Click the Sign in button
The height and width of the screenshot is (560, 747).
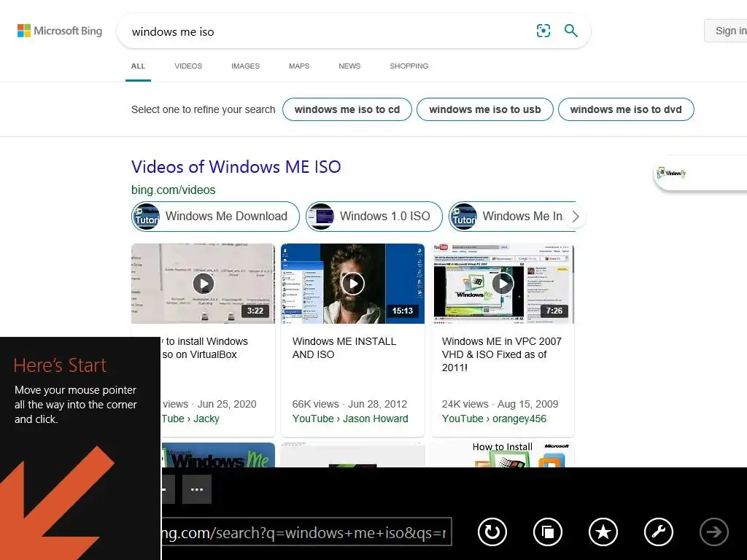click(x=726, y=31)
